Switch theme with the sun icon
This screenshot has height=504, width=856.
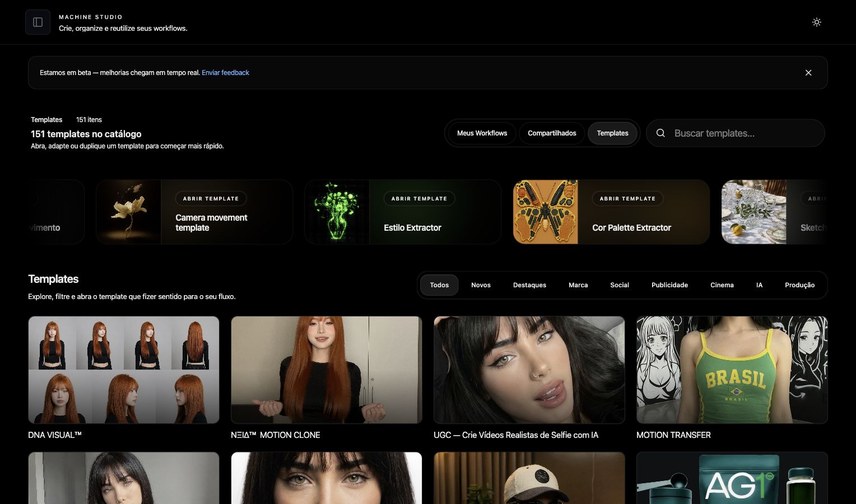817,22
